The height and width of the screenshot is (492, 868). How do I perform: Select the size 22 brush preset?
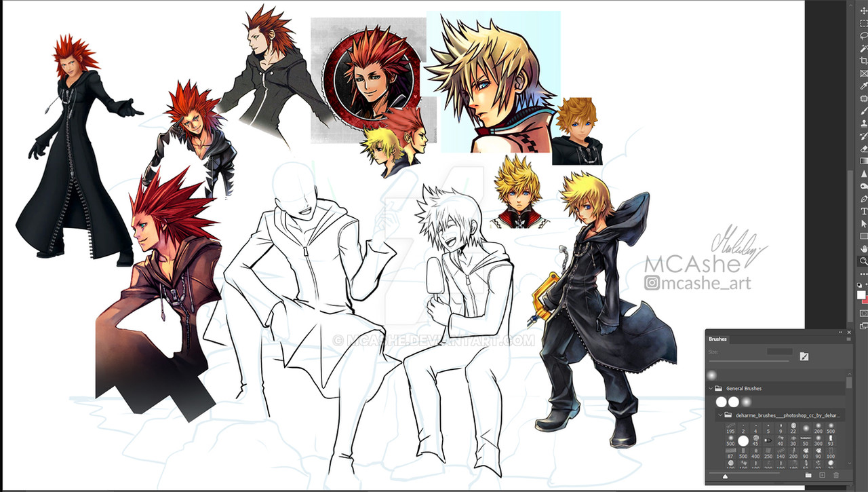click(x=793, y=428)
